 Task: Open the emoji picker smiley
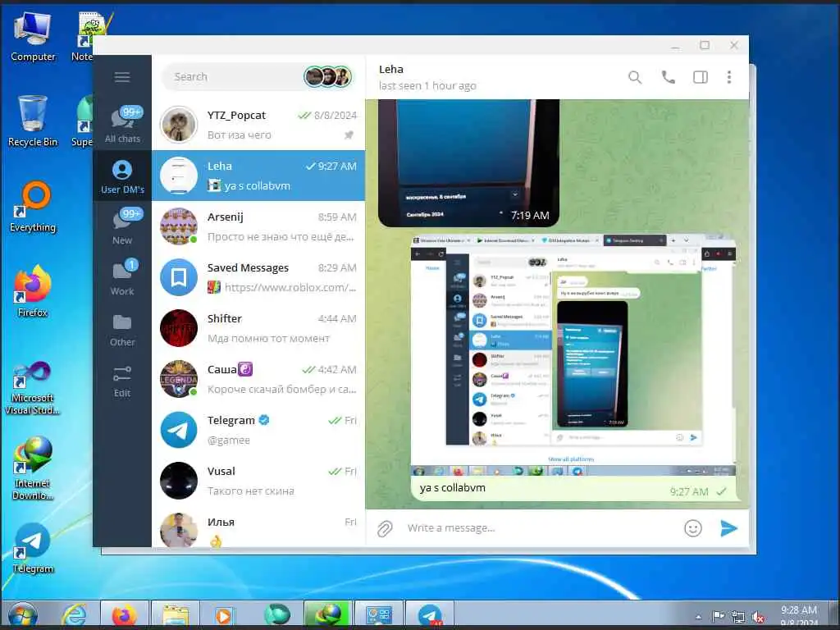pyautogui.click(x=692, y=528)
